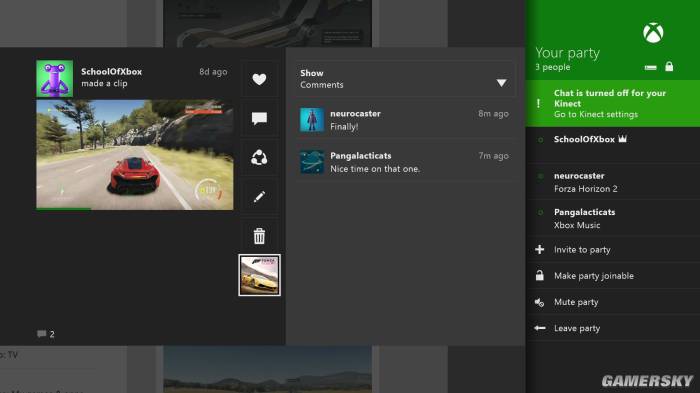Open neurocaster's comment 'Finally!'

coord(404,120)
